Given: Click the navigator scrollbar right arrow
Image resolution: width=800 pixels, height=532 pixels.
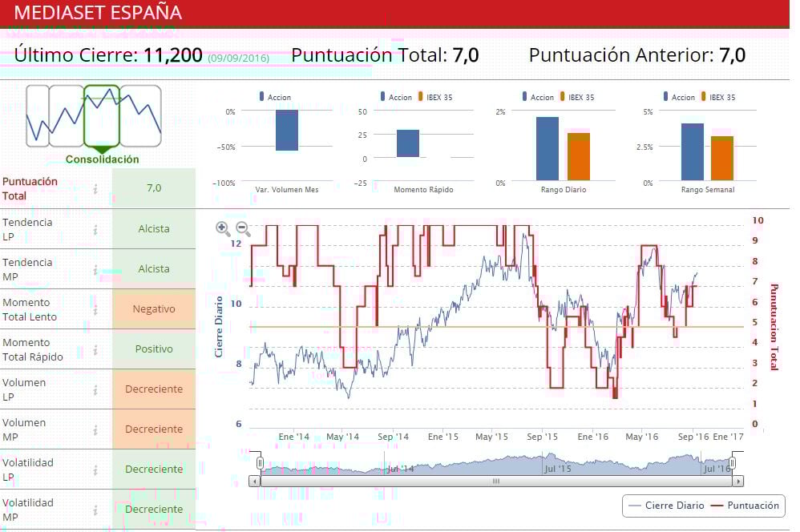Looking at the screenshot, I should (737, 481).
